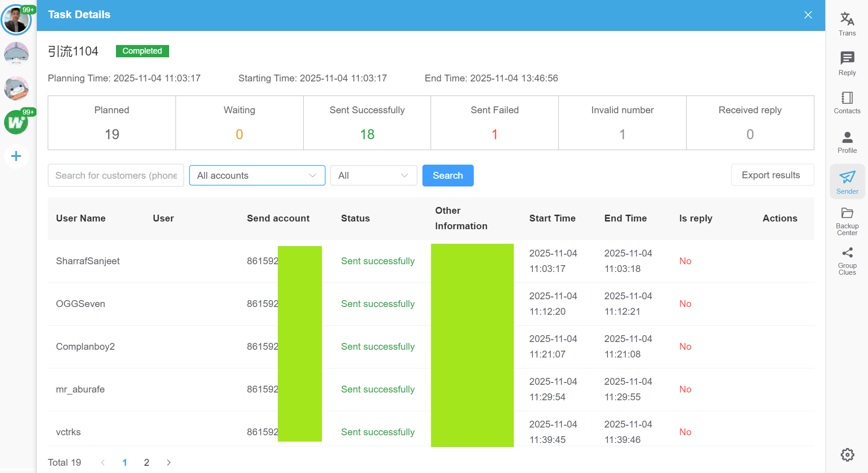Switch to results page 2
868x473 pixels.
pos(146,462)
